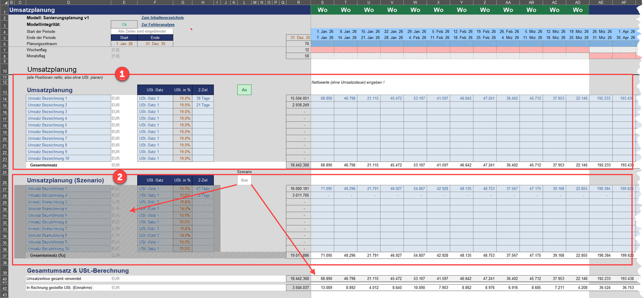Click the column F header
Screen dimensions: 644x298
click(155, 2)
